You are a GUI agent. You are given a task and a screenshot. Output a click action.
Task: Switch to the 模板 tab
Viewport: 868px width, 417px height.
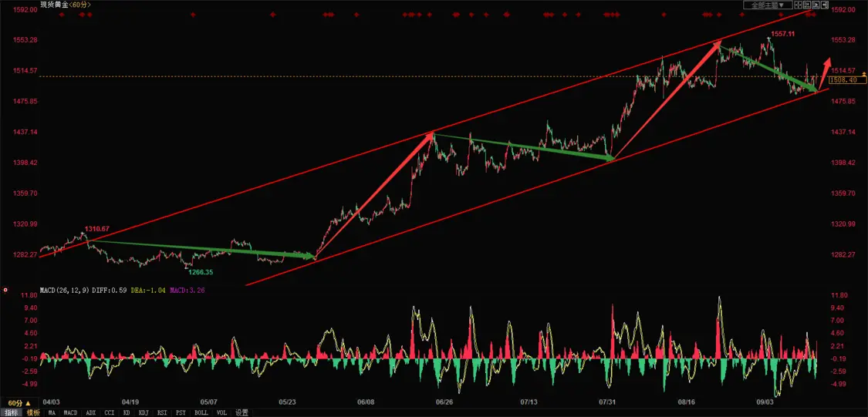[33, 412]
